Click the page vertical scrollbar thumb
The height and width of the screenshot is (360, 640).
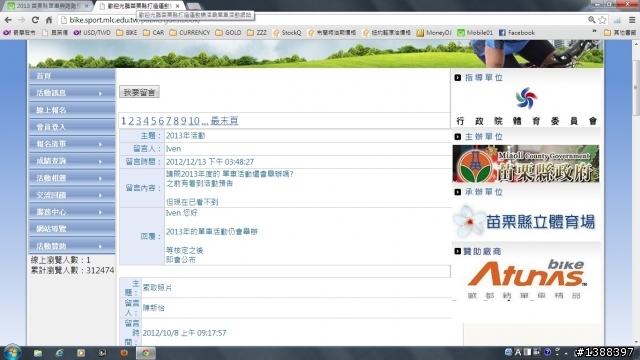[x=636, y=88]
